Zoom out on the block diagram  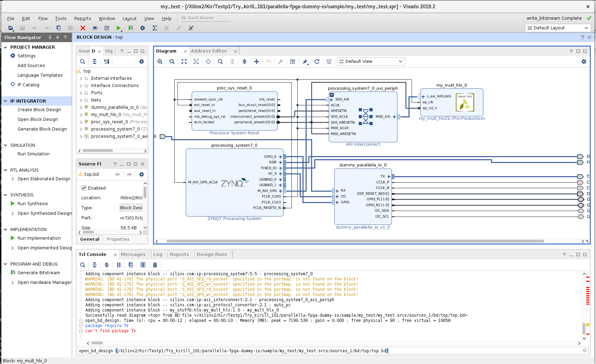tap(172, 61)
